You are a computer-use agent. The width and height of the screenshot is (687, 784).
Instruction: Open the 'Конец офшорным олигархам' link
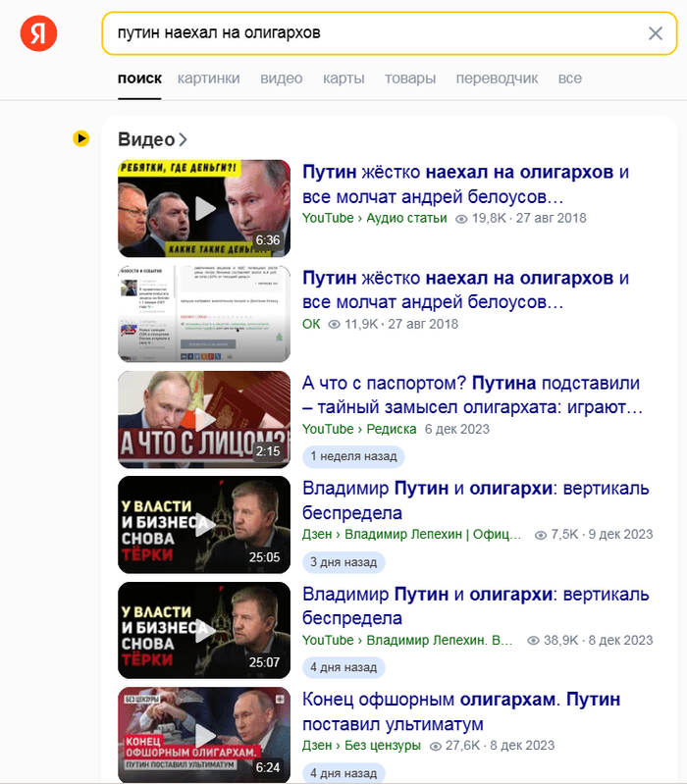(x=461, y=711)
